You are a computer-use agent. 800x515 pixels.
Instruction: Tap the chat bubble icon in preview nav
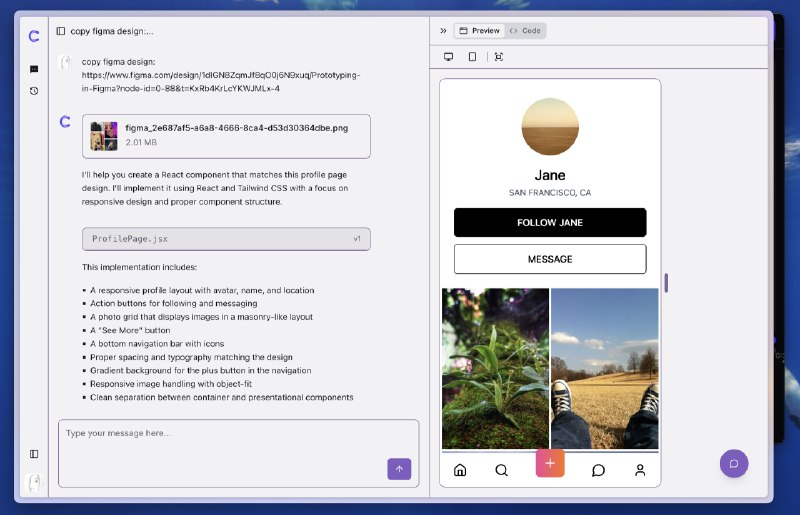click(x=598, y=470)
